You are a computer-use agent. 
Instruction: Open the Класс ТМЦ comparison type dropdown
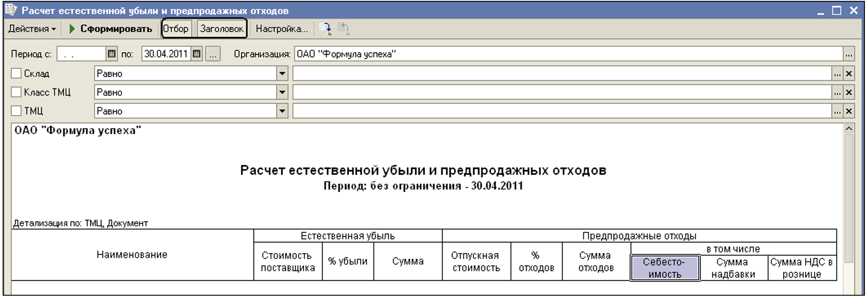point(282,93)
